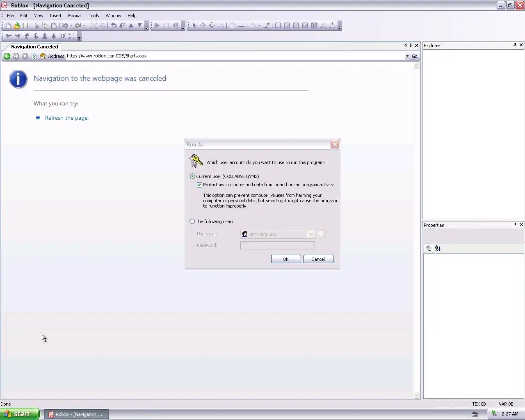Viewport: 525px width, 420px height.
Task: Expand tools toolbar overflow options
Action: point(340,26)
